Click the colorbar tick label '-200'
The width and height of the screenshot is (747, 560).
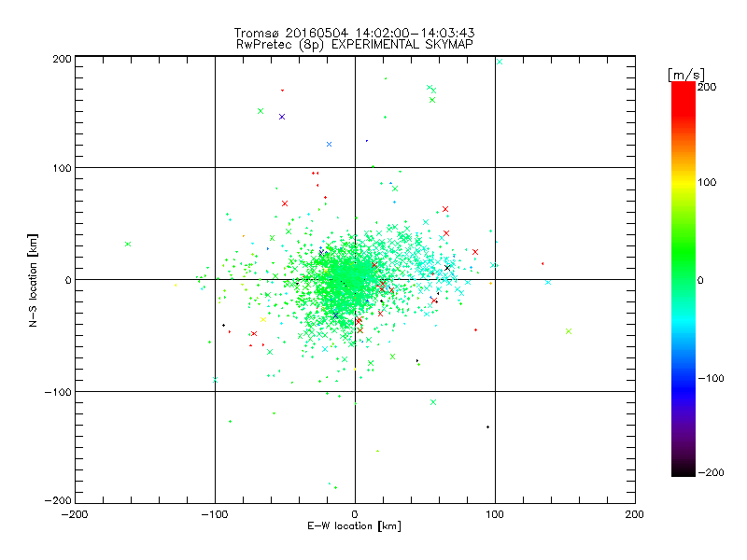[711, 472]
